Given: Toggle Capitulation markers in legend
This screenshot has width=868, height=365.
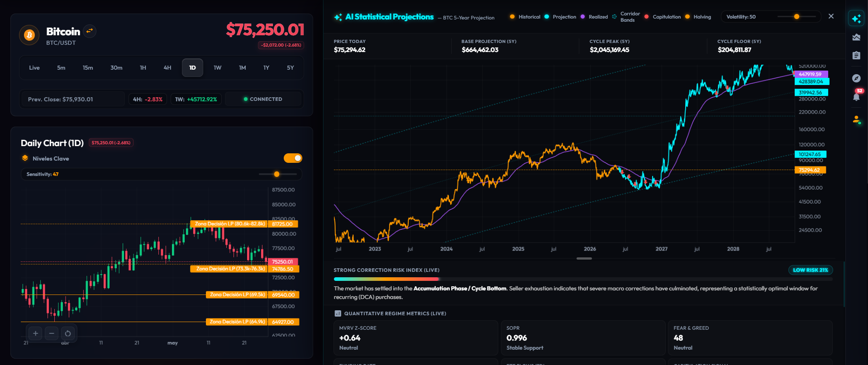Looking at the screenshot, I should (x=663, y=17).
